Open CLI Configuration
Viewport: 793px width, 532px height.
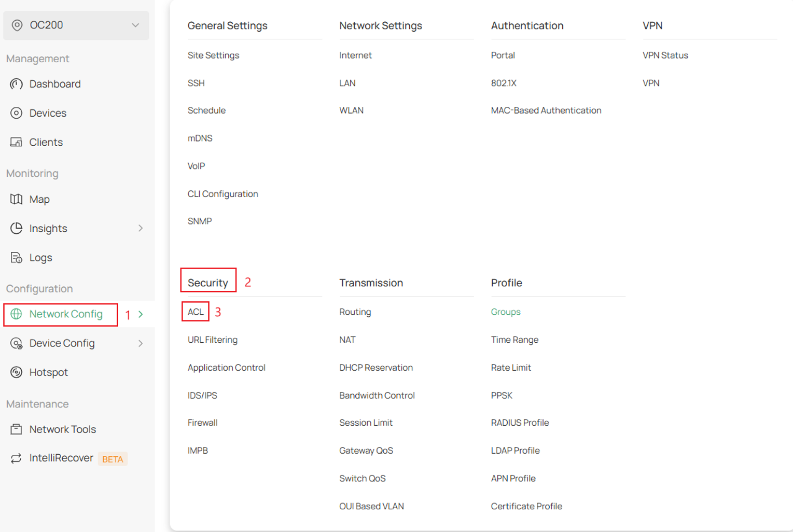pyautogui.click(x=223, y=194)
